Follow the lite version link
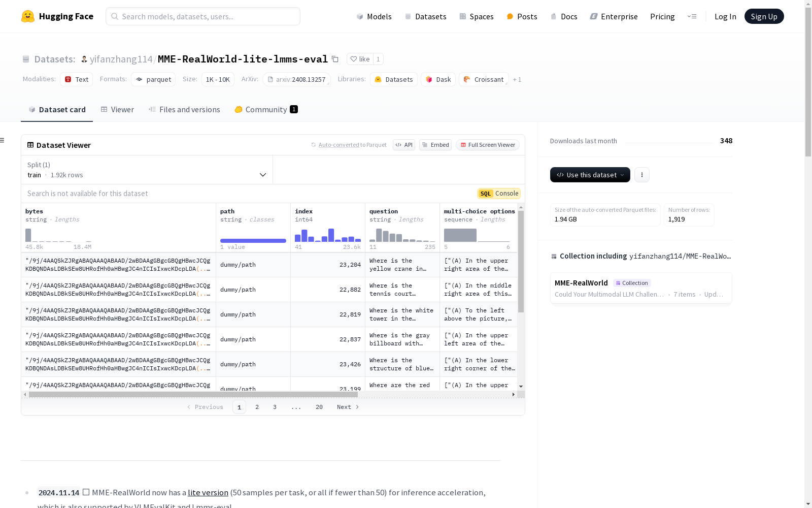The image size is (812, 508). 208,492
